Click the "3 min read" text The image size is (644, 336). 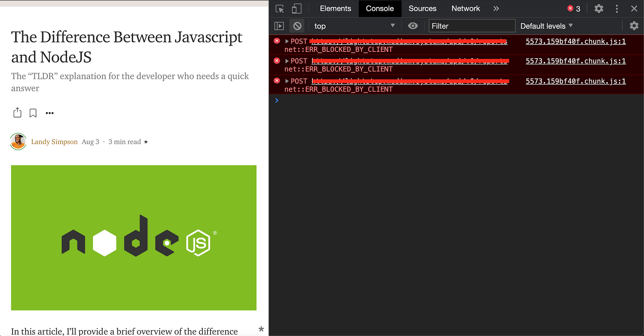124,142
